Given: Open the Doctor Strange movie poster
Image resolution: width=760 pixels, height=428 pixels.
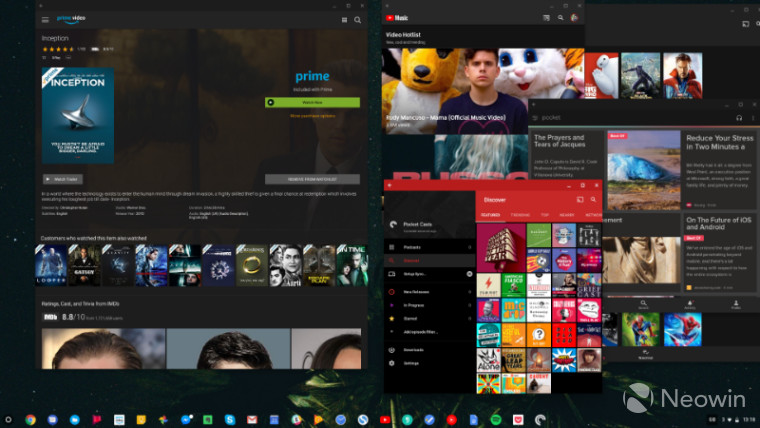Looking at the screenshot, I should [x=682, y=76].
